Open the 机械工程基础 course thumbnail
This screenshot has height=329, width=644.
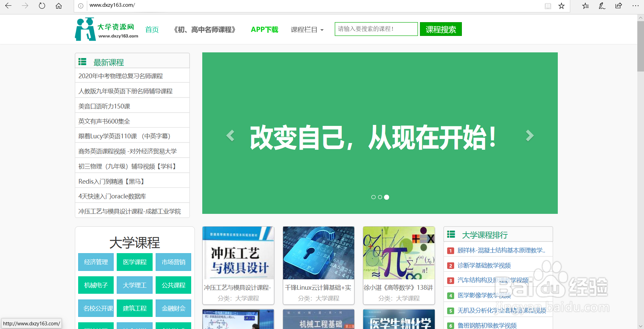pyautogui.click(x=319, y=319)
